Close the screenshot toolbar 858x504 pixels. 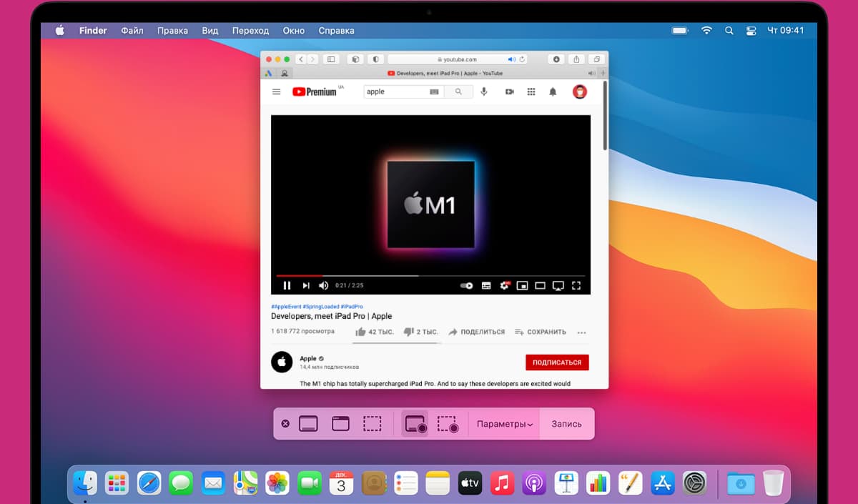[285, 424]
